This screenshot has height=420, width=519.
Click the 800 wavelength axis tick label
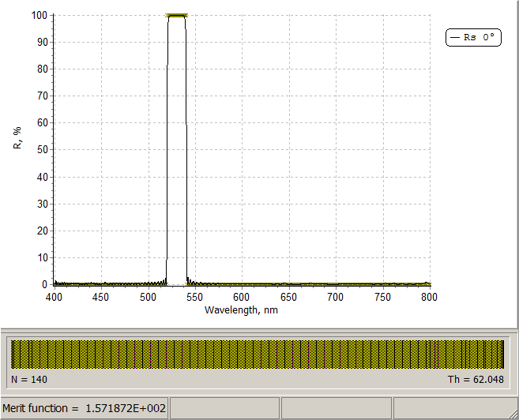coord(429,297)
